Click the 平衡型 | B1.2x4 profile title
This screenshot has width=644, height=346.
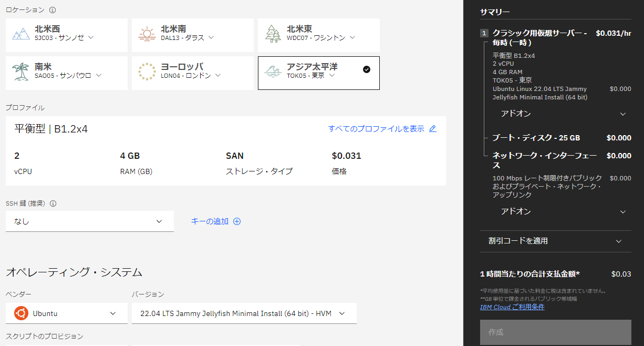[51, 129]
